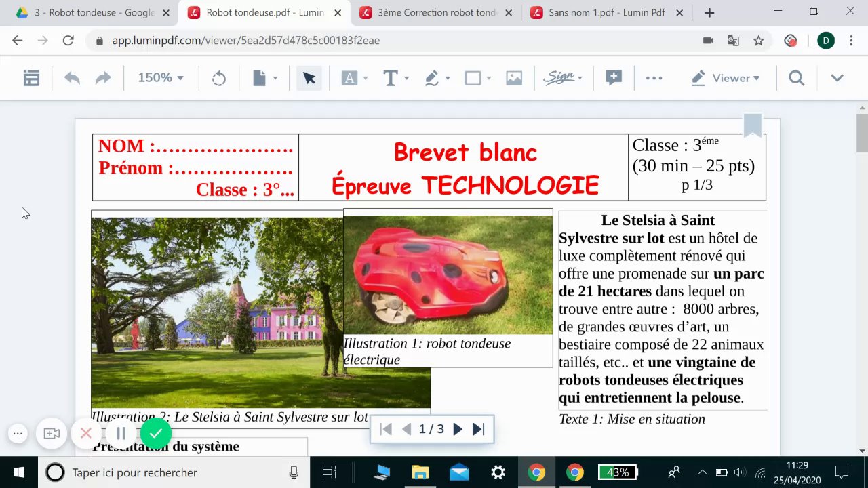Click the bookmark ribbon on the page
The height and width of the screenshot is (488, 868).
(x=753, y=126)
